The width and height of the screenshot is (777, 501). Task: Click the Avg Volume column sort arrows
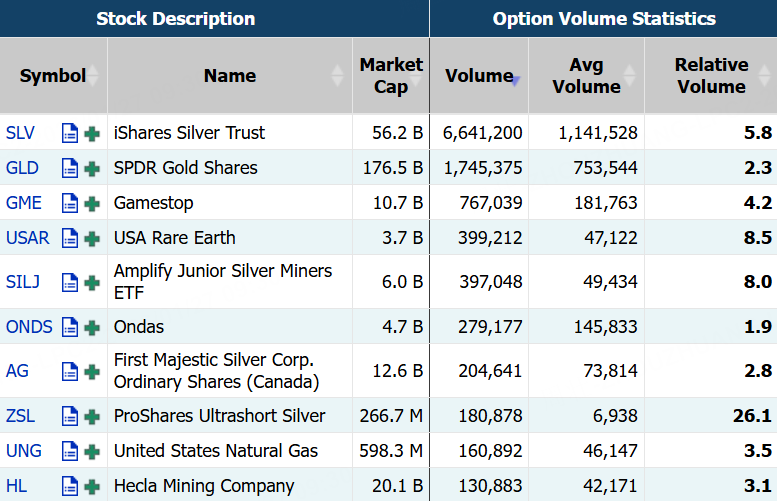(x=629, y=76)
